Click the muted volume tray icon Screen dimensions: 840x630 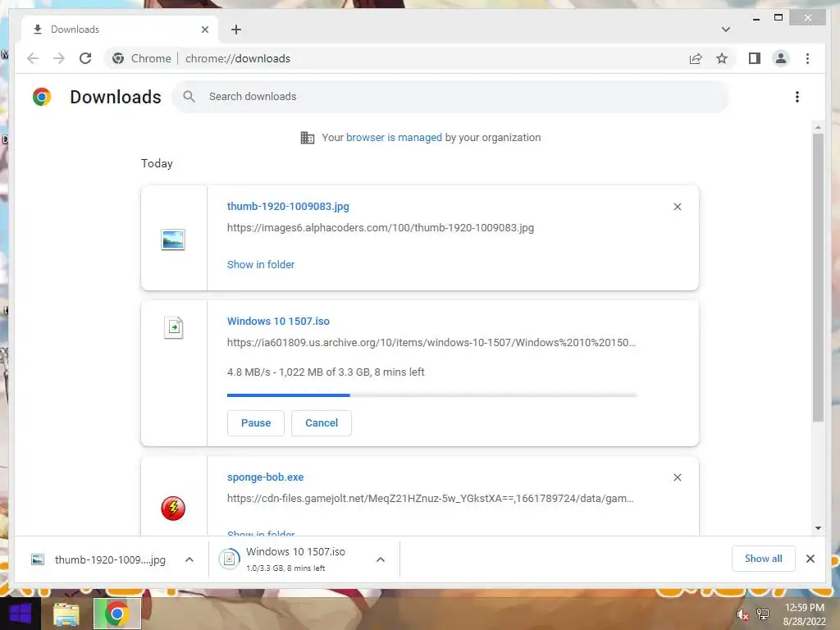tap(742, 614)
